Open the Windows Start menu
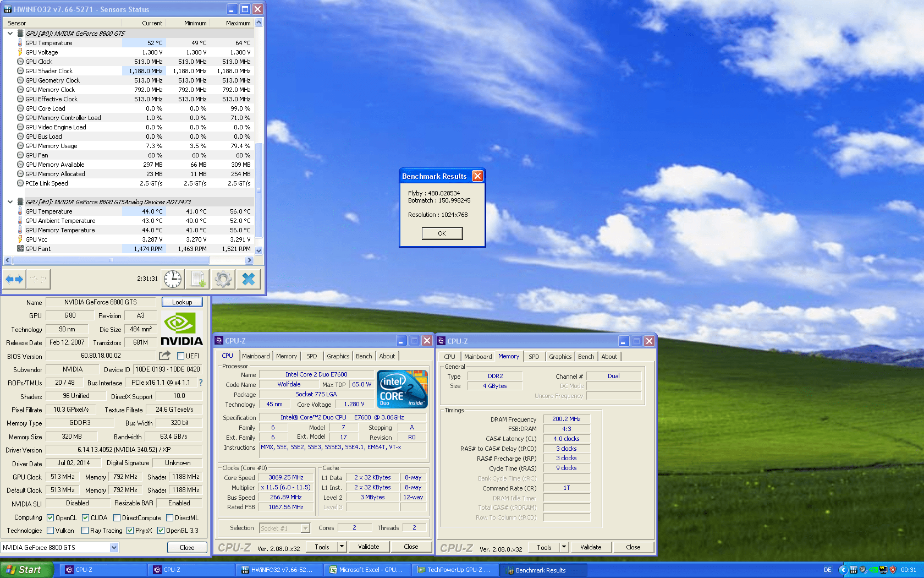Image resolution: width=924 pixels, height=578 pixels. [x=27, y=570]
